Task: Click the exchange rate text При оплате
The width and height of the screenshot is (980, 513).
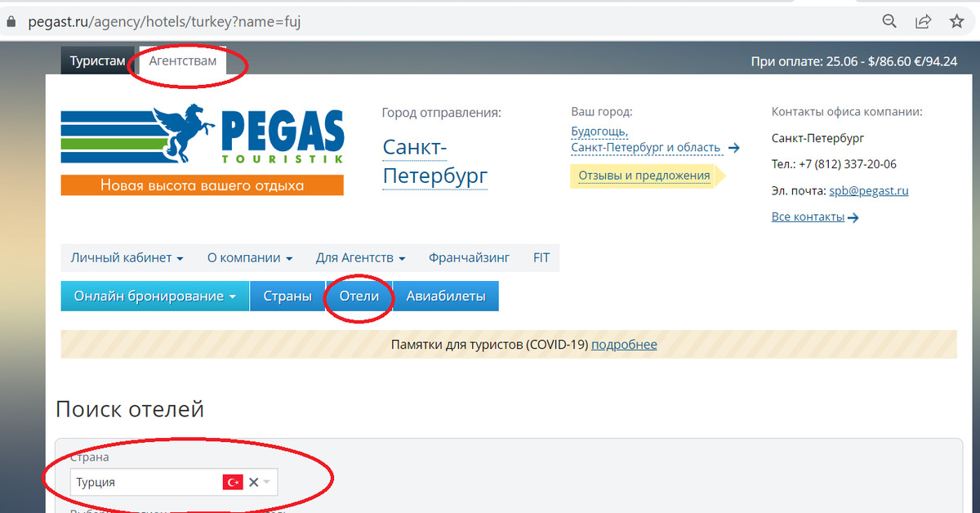Action: (x=853, y=61)
